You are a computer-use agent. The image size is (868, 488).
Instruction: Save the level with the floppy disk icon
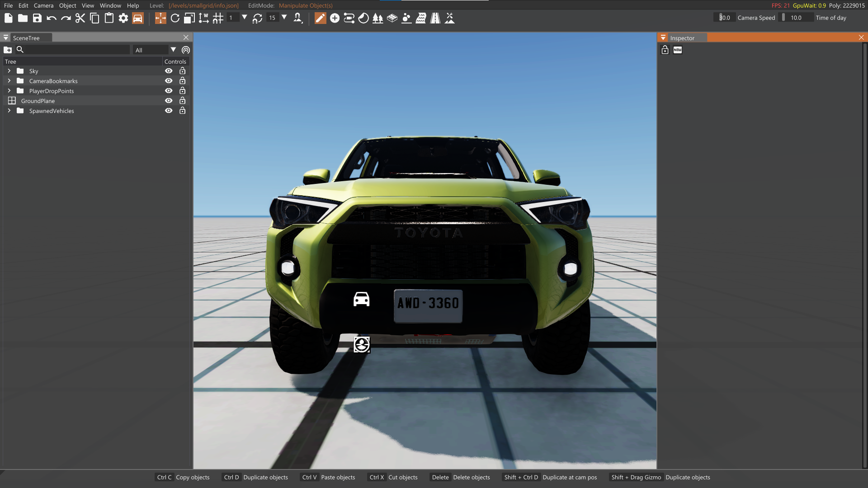point(37,18)
